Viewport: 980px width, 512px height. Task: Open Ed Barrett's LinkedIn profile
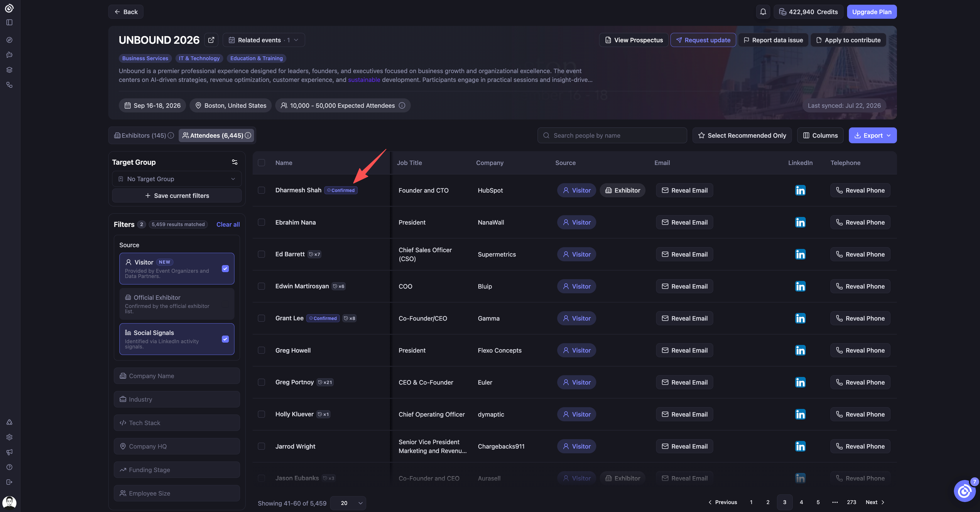[x=800, y=254]
